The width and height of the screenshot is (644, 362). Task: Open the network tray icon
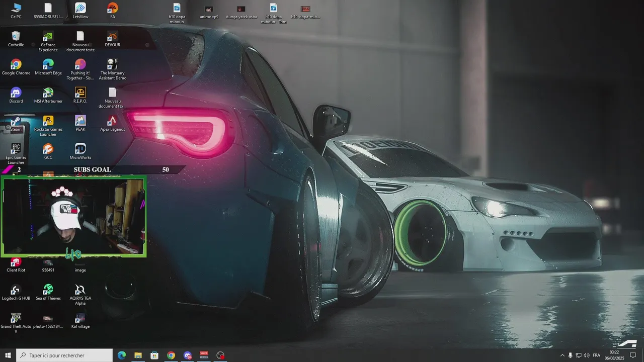click(x=579, y=355)
